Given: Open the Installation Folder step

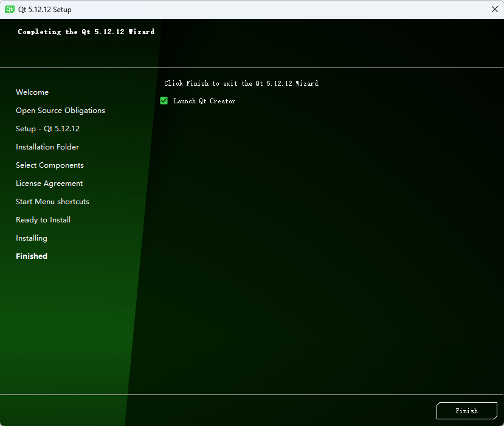Looking at the screenshot, I should (x=47, y=147).
